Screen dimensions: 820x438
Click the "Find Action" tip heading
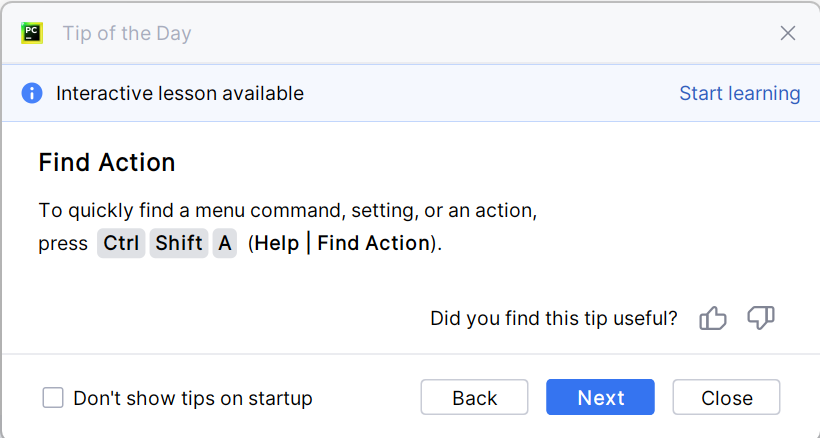point(107,162)
